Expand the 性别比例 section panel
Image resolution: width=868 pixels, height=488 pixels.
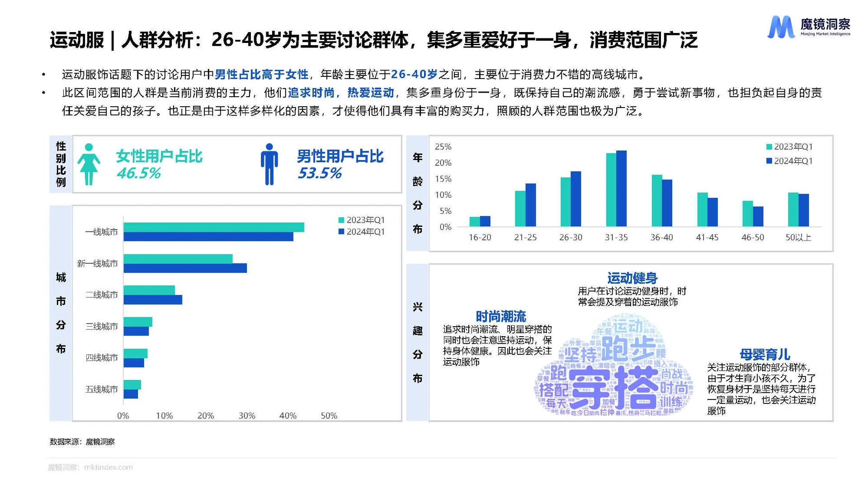click(61, 164)
